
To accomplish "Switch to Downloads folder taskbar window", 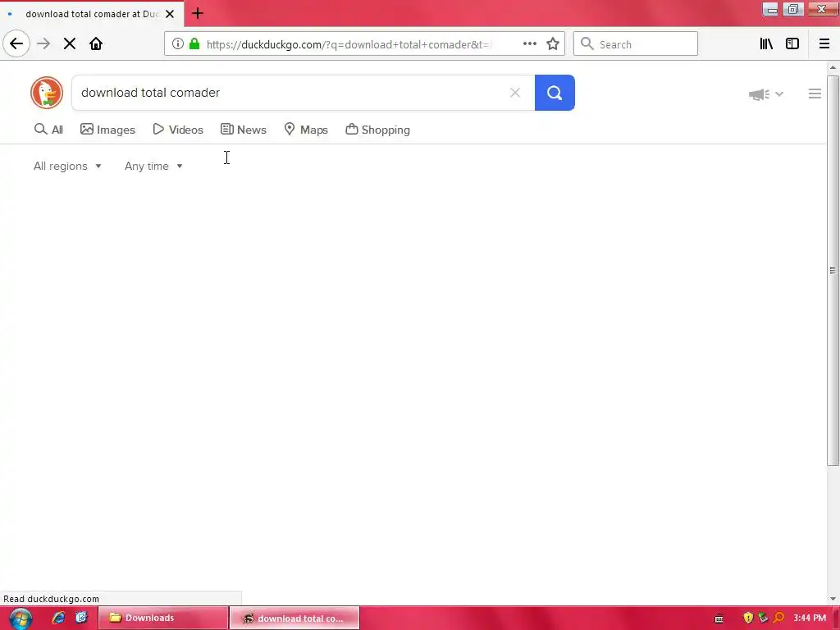I will pyautogui.click(x=163, y=618).
